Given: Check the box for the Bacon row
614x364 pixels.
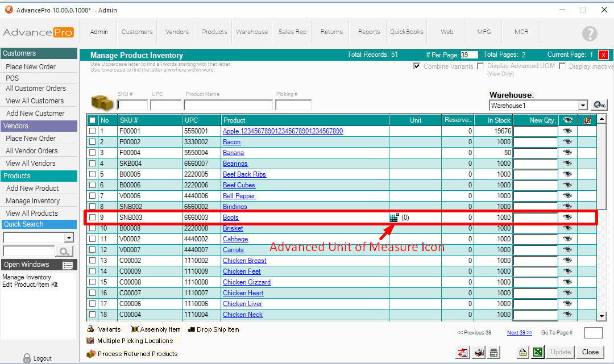Looking at the screenshot, I should click(93, 142).
